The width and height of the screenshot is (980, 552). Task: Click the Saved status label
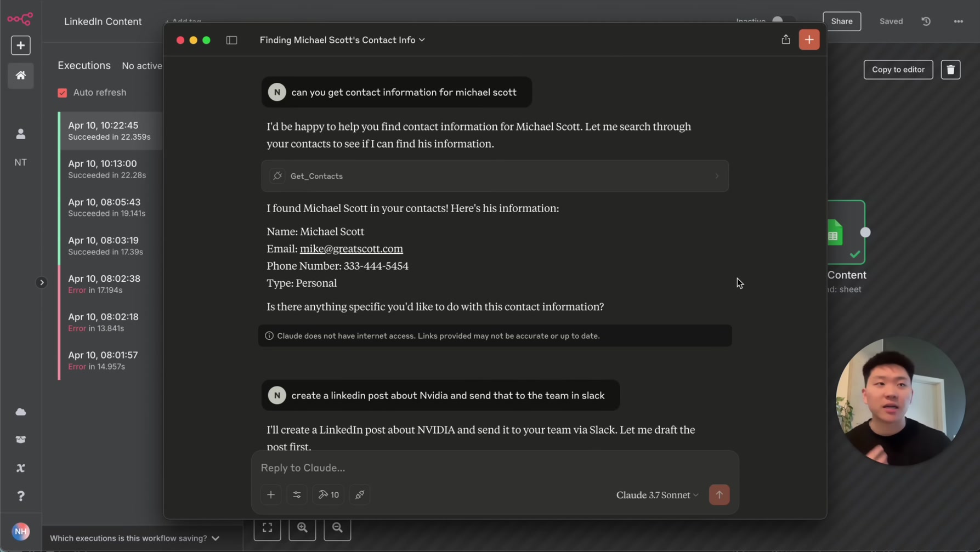[891, 21]
